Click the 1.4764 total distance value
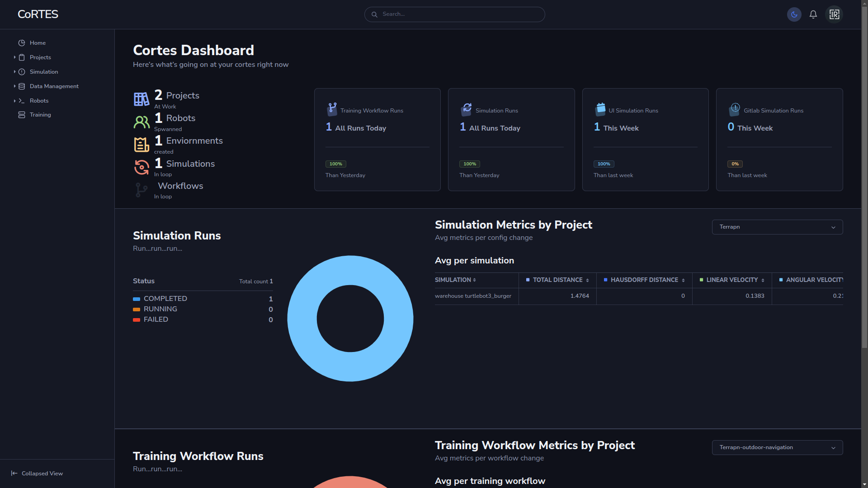 click(x=580, y=296)
